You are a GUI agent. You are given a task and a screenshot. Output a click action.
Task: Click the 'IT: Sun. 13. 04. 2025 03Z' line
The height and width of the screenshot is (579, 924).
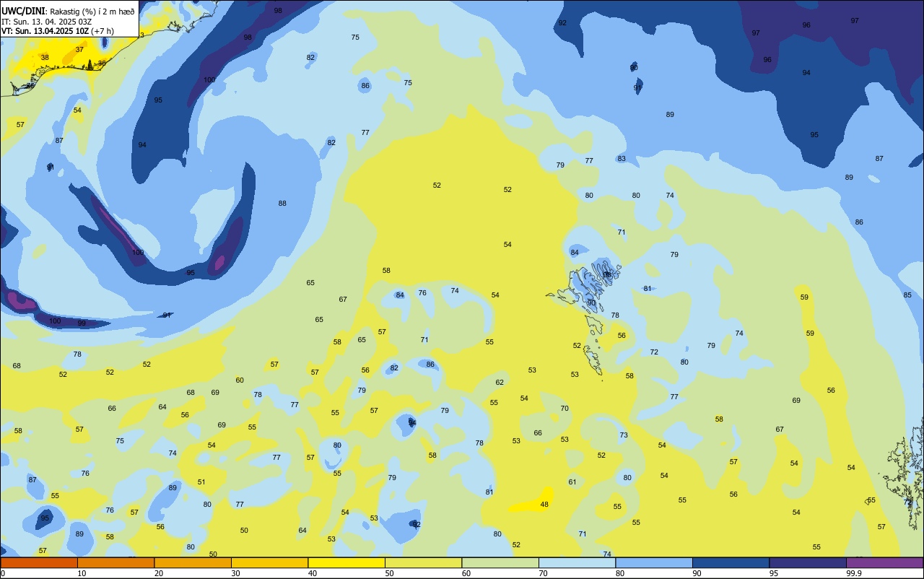click(46, 21)
